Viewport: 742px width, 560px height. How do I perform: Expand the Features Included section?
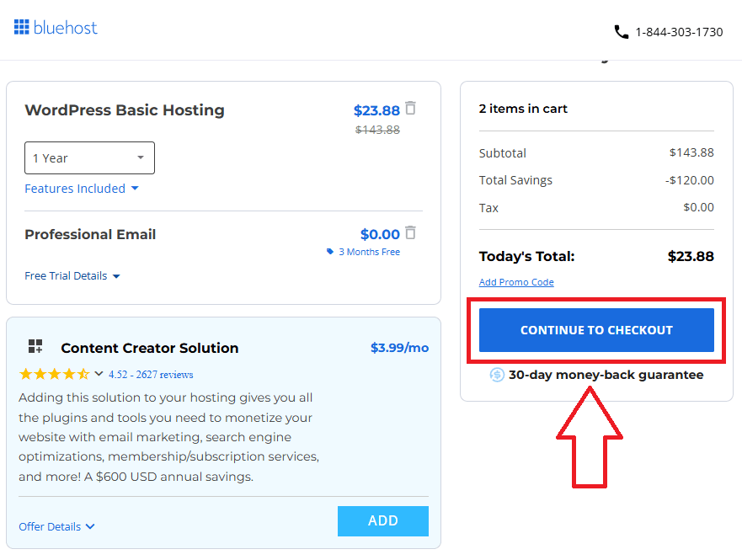point(82,189)
